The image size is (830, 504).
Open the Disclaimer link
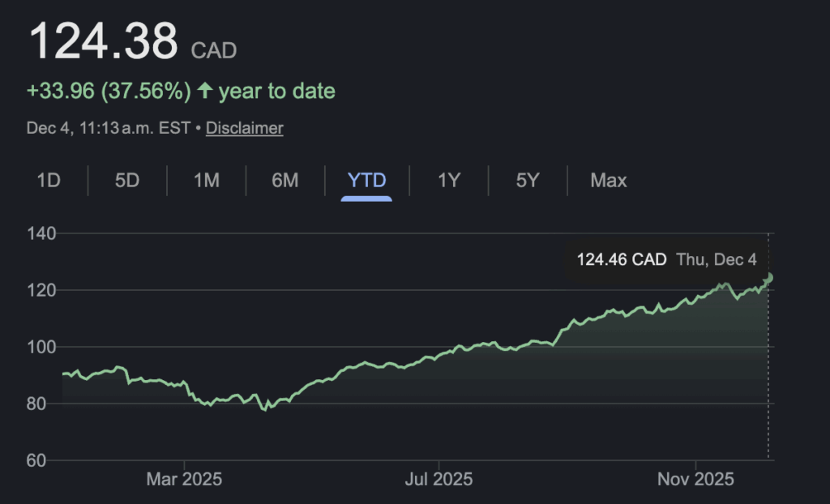tap(244, 128)
